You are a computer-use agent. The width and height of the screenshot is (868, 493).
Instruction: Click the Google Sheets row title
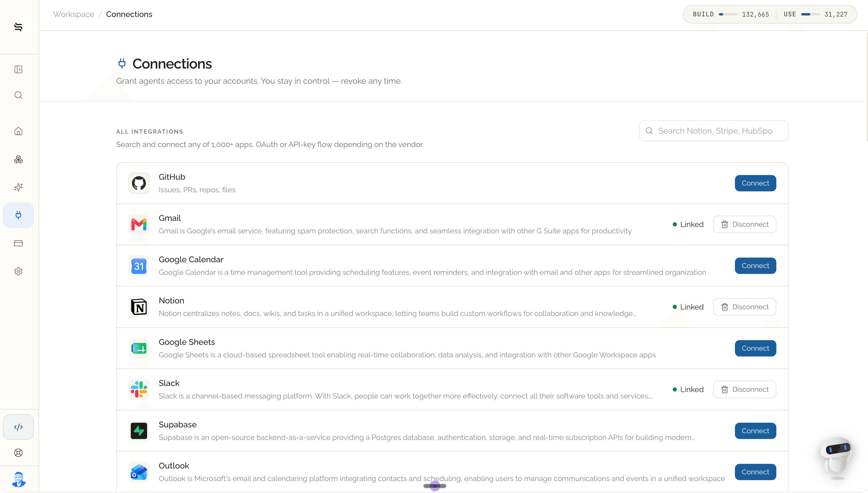click(x=187, y=342)
